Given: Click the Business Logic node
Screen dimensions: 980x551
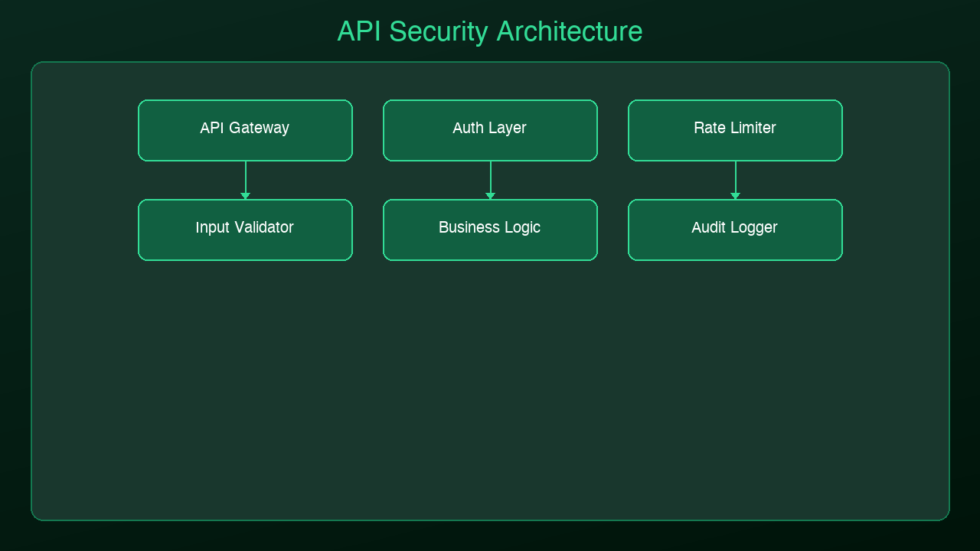Looking at the screenshot, I should coord(490,229).
